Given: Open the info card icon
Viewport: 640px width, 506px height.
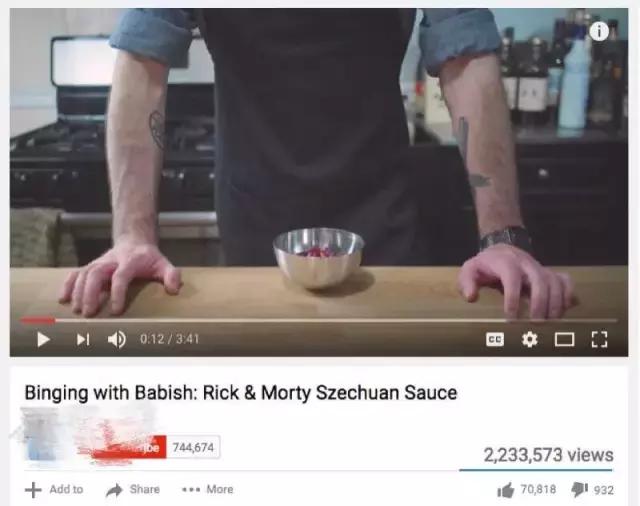Looking at the screenshot, I should click(599, 31).
